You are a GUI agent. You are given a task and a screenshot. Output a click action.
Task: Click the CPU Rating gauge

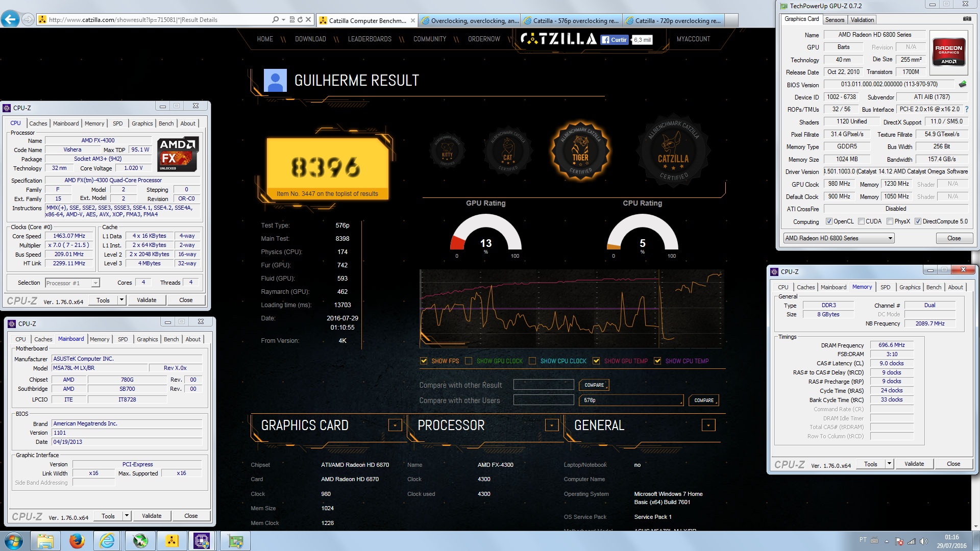(x=643, y=233)
